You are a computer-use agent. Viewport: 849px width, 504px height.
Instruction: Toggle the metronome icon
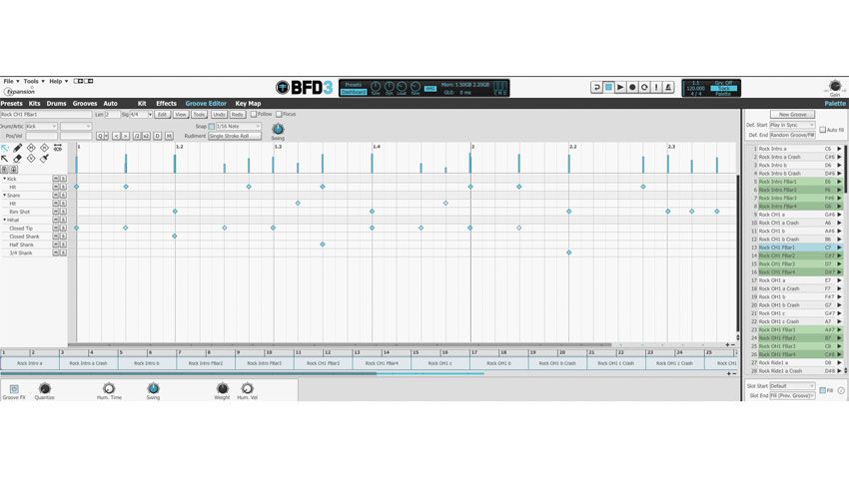(x=668, y=87)
